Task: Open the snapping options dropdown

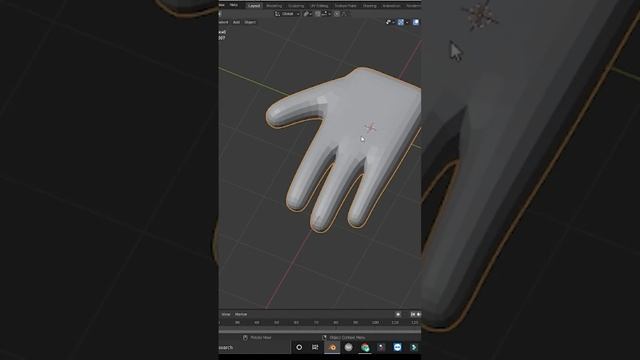Action: (327, 13)
